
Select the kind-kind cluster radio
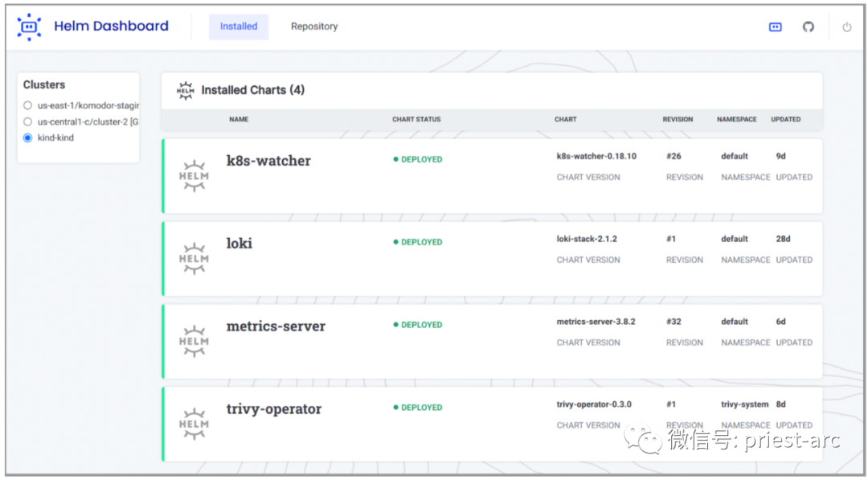coord(27,137)
